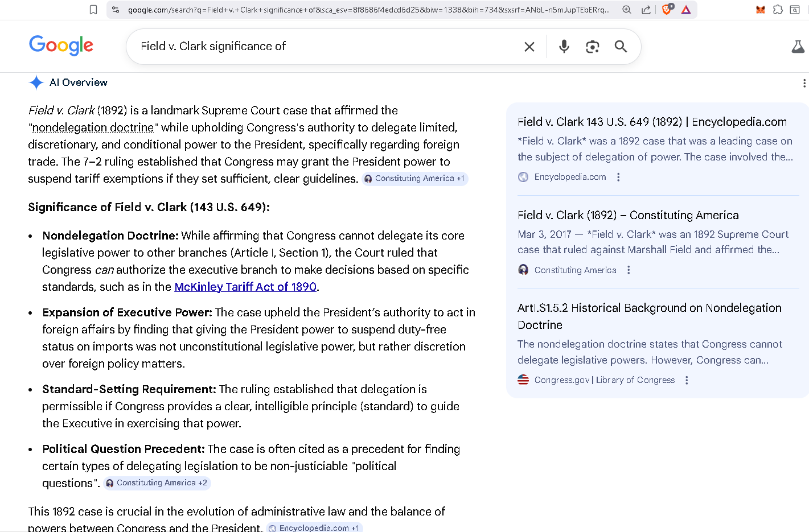This screenshot has width=809, height=532.
Task: Start voice search with the microphone
Action: (x=564, y=47)
